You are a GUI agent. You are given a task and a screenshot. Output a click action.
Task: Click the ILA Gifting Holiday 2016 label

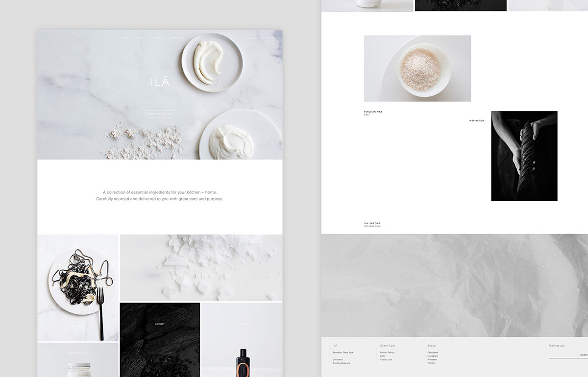pyautogui.click(x=372, y=224)
